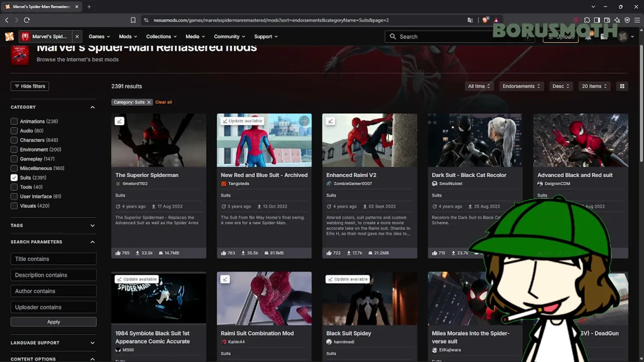This screenshot has height=362, width=644.
Task: Open the Media menu
Action: pyautogui.click(x=195, y=36)
